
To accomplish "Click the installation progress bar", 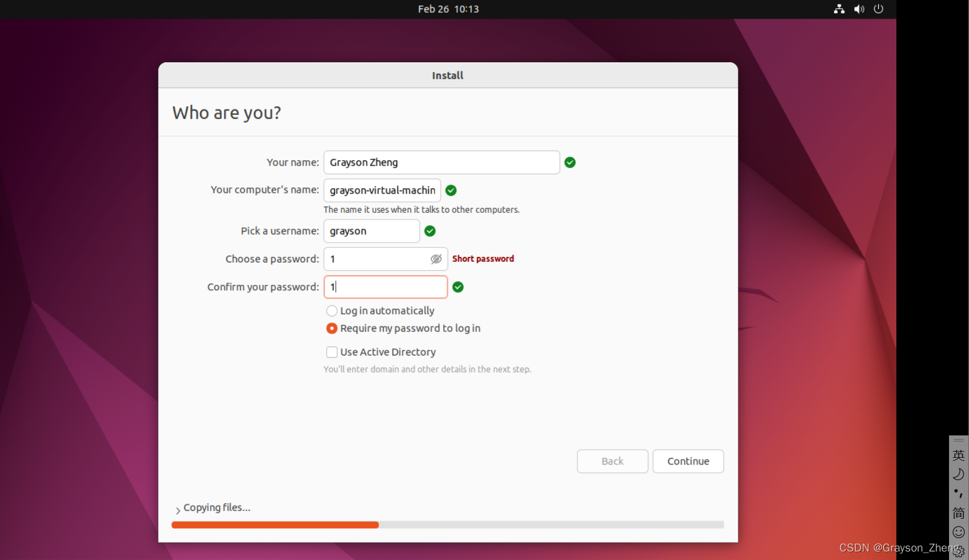I will coord(447,525).
